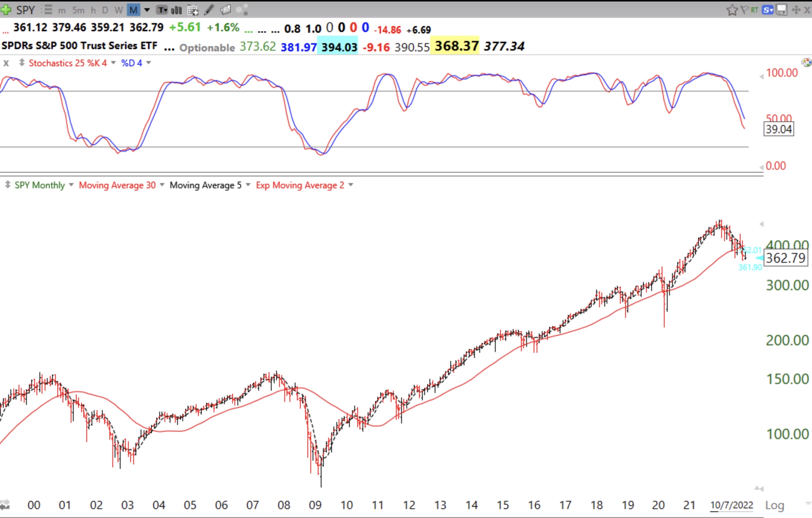Switch to the daily D time frame
This screenshot has height=518, width=812.
click(x=105, y=10)
